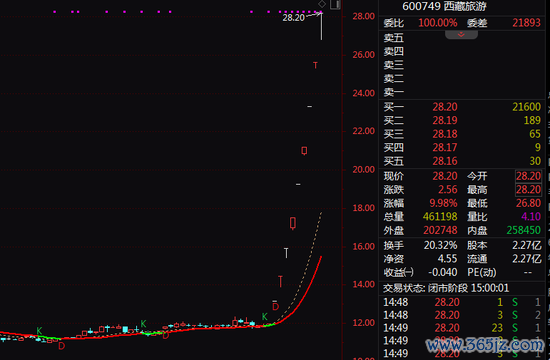Select the 14:48 trade row with volume 1

(462, 302)
